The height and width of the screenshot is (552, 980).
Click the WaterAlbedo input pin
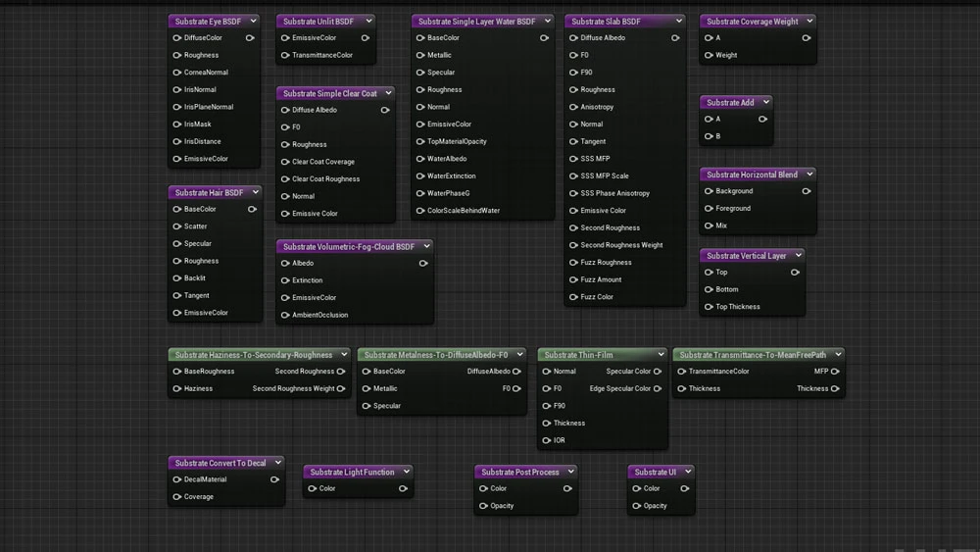tap(420, 159)
